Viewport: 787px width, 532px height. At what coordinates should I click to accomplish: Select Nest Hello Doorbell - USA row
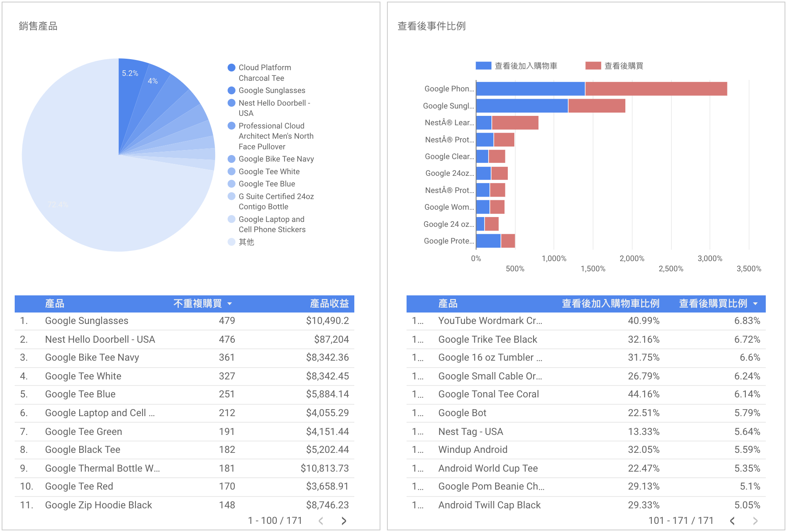[185, 339]
